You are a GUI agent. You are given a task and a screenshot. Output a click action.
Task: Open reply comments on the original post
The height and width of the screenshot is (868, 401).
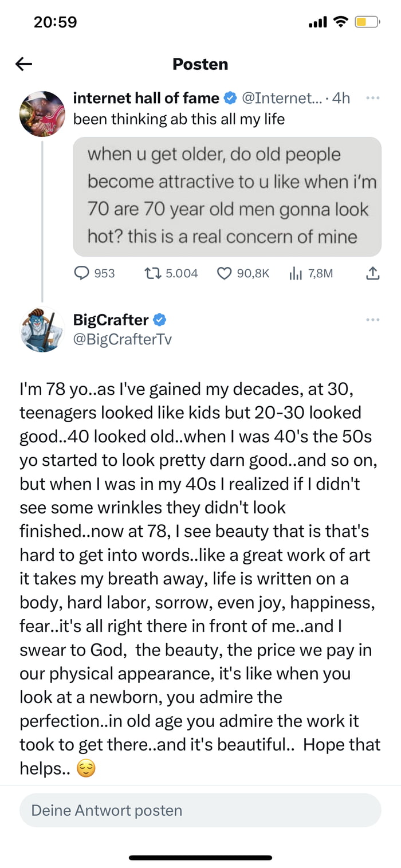(x=84, y=273)
